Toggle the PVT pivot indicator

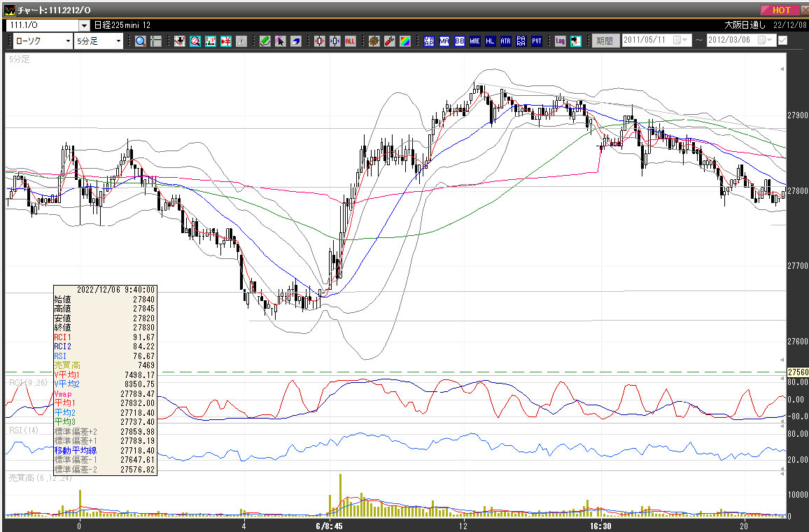coord(537,41)
